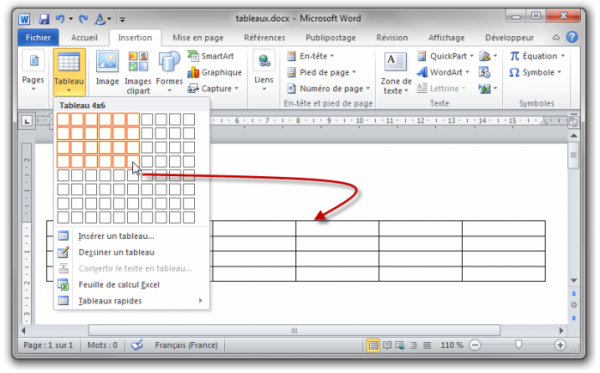Screen dimensions: 600x373
Task: Click the 110 % zoom level button
Action: (x=452, y=345)
